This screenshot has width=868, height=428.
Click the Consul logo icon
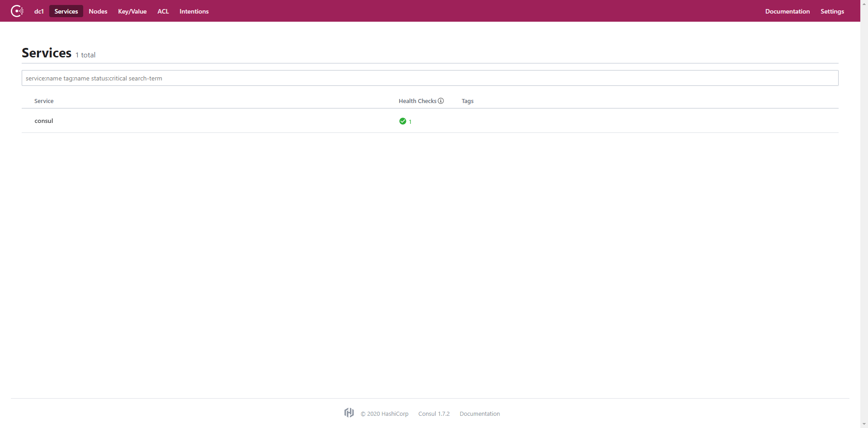[x=17, y=11]
